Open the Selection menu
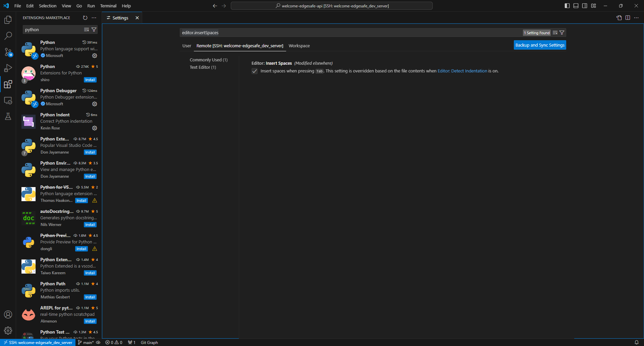 pyautogui.click(x=48, y=6)
